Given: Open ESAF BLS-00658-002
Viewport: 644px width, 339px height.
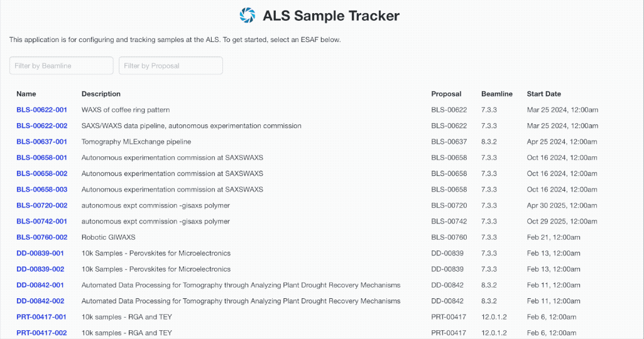Looking at the screenshot, I should (x=41, y=173).
